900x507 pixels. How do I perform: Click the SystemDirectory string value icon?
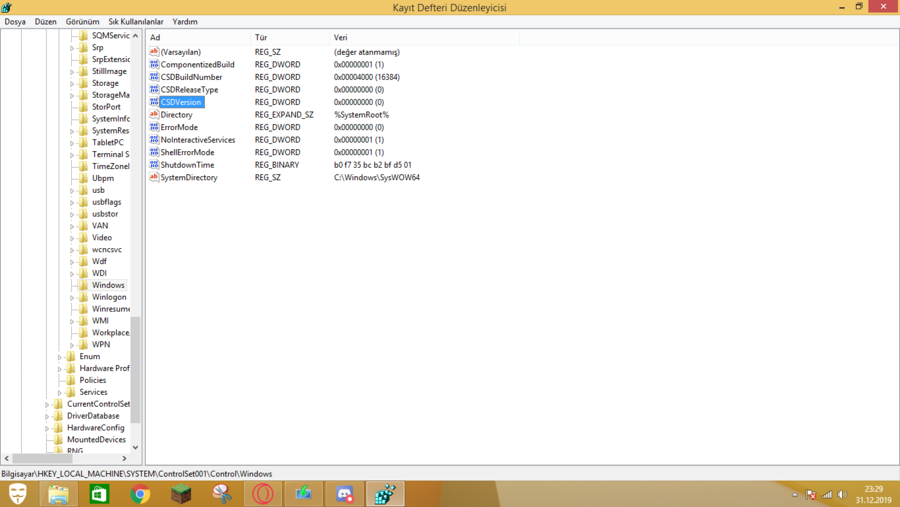[x=154, y=177]
